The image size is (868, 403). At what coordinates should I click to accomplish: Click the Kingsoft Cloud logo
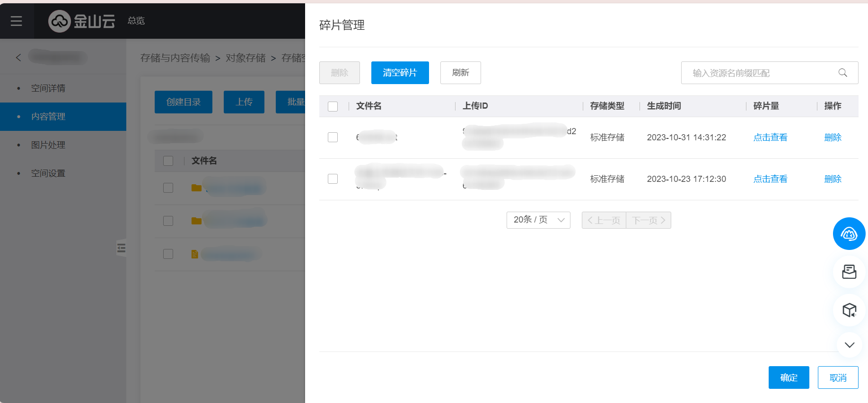(x=82, y=21)
